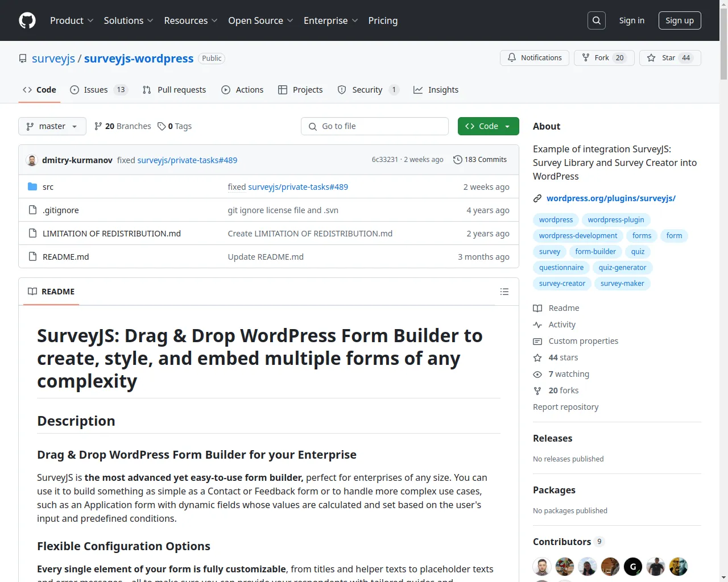Switch to the Issues tab

99,90
